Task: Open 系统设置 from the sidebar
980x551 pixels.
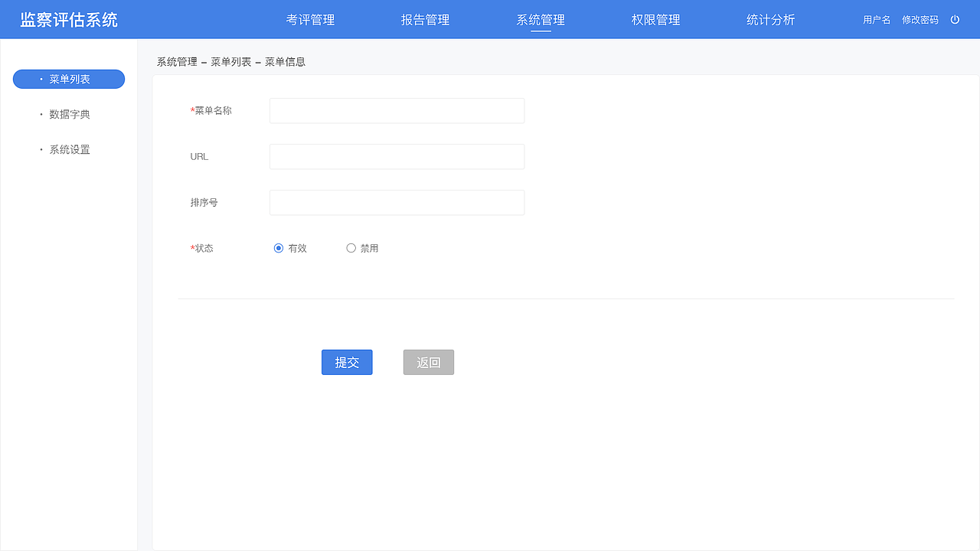Action: click(x=68, y=149)
